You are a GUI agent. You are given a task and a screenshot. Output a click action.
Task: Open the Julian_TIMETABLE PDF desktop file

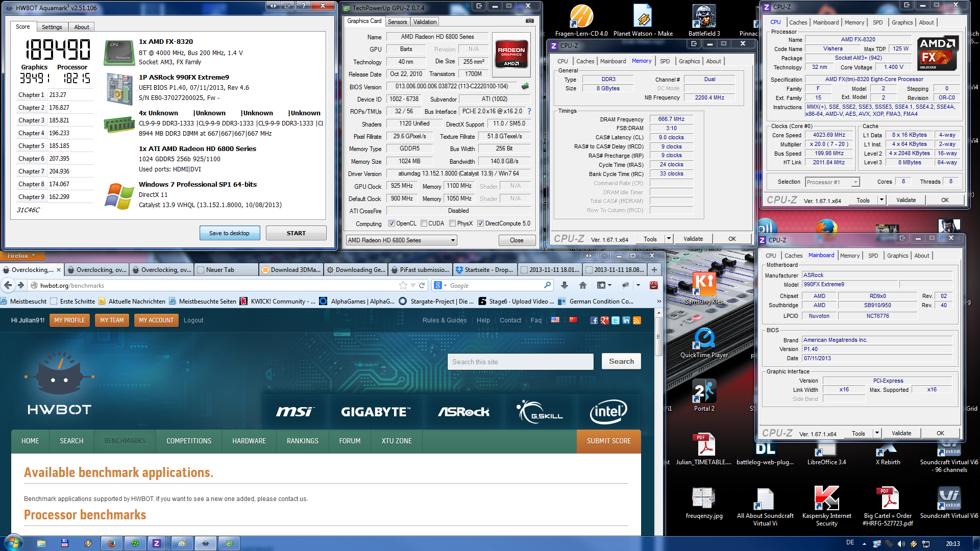704,449
